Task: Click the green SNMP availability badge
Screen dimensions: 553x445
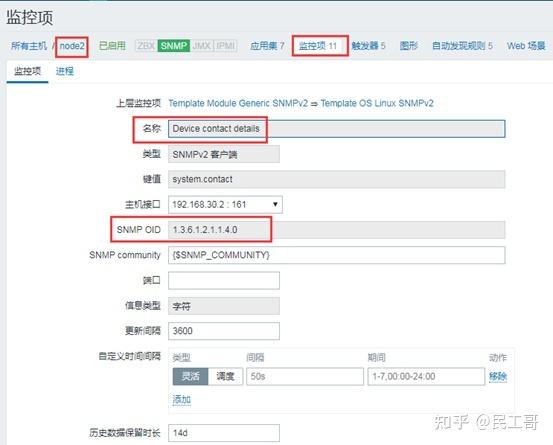Action: 174,46
